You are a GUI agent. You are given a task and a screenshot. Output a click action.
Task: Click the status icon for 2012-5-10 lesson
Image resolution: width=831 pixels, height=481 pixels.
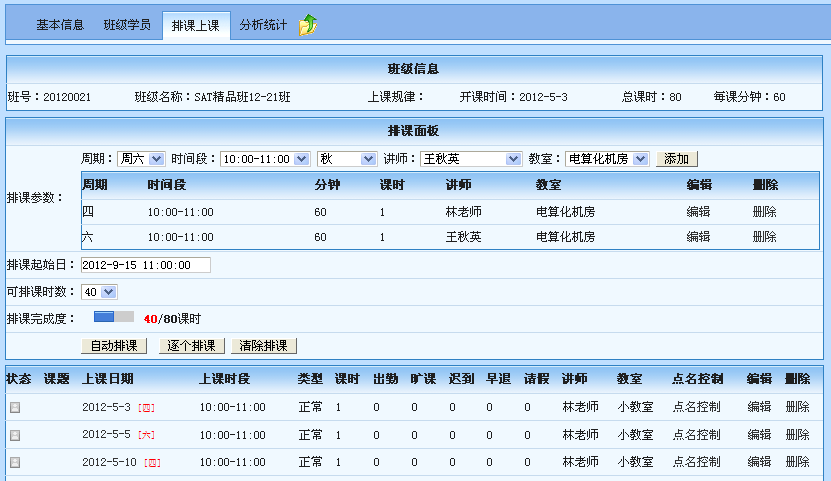[15, 462]
